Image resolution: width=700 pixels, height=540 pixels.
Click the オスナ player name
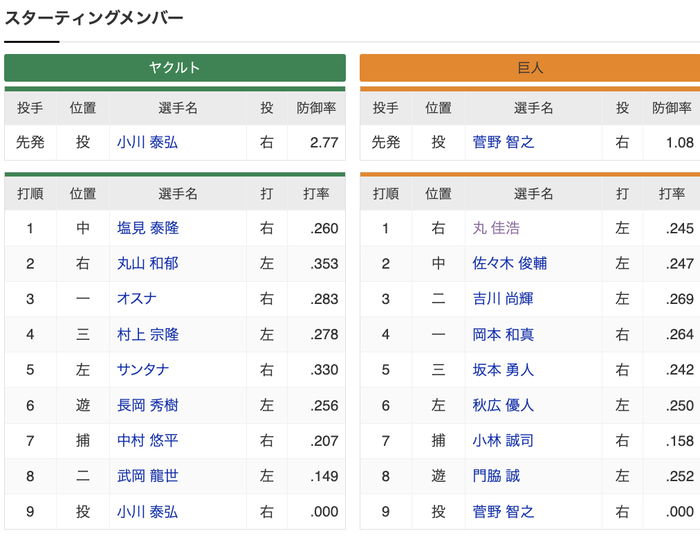point(137,299)
